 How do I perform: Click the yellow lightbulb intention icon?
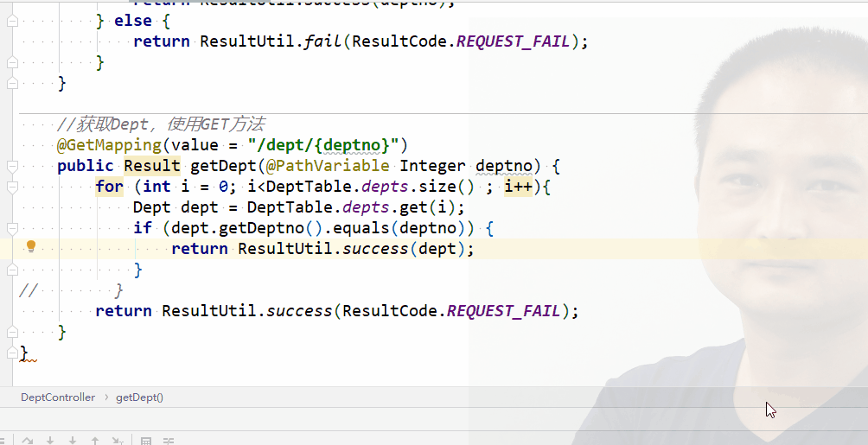tap(31, 246)
